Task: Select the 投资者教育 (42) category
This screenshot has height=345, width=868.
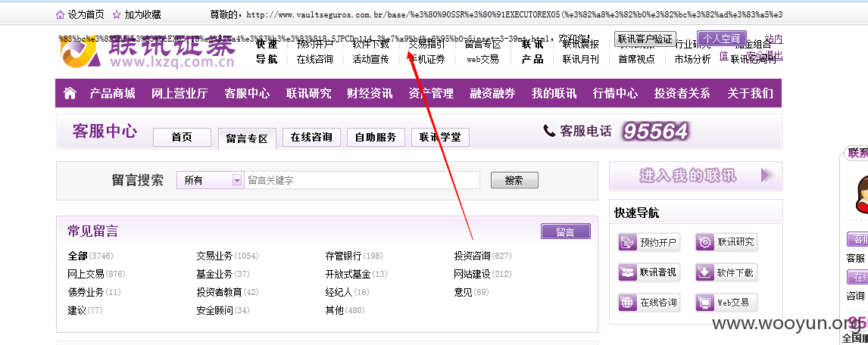Action: (227, 292)
